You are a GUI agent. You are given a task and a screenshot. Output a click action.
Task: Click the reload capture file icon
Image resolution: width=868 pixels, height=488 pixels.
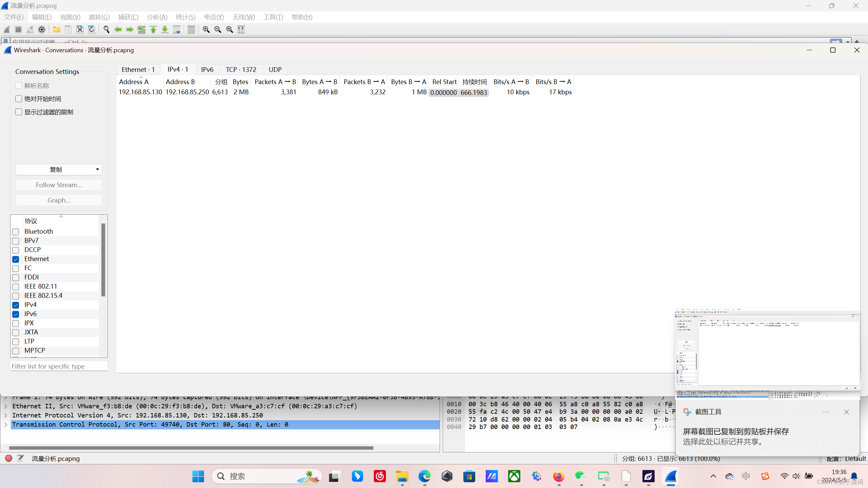92,30
